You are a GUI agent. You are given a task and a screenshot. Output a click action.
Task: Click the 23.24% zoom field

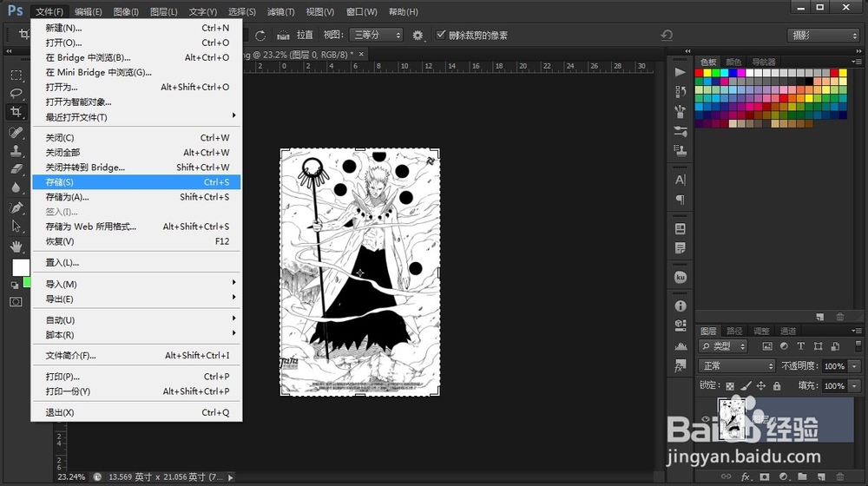click(x=72, y=476)
